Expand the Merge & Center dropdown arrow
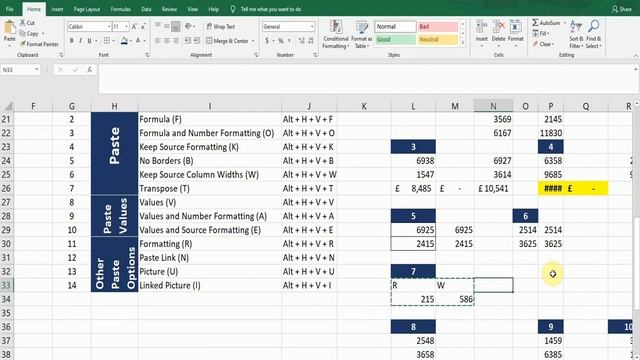 click(253, 41)
